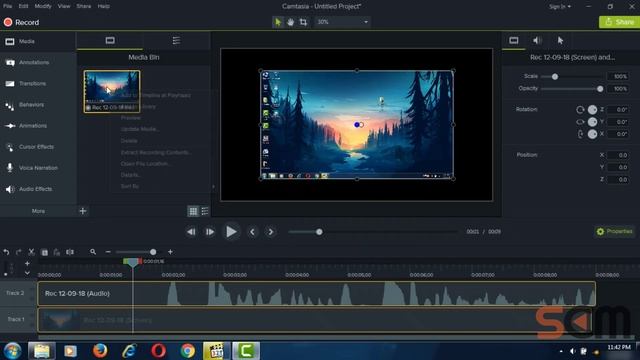Image resolution: width=640 pixels, height=360 pixels.
Task: Open the Audio properties tab
Action: (537, 40)
